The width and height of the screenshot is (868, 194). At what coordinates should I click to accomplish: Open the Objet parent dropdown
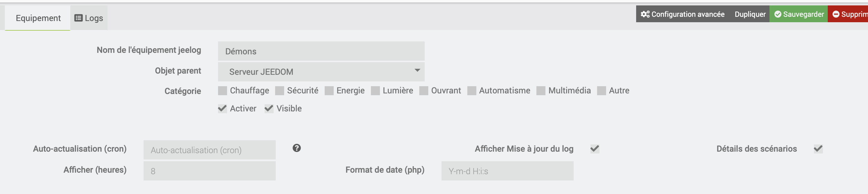(321, 72)
